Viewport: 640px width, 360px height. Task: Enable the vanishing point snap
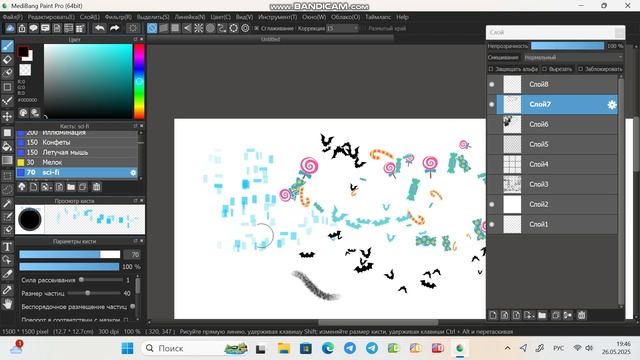click(187, 28)
